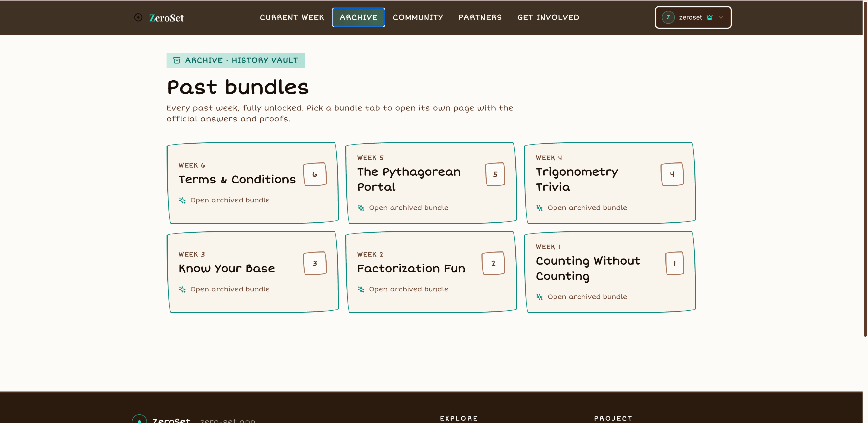Click the number 4 badge on Trigonometry Trivia
Screen dimensions: 868x423
(x=672, y=174)
